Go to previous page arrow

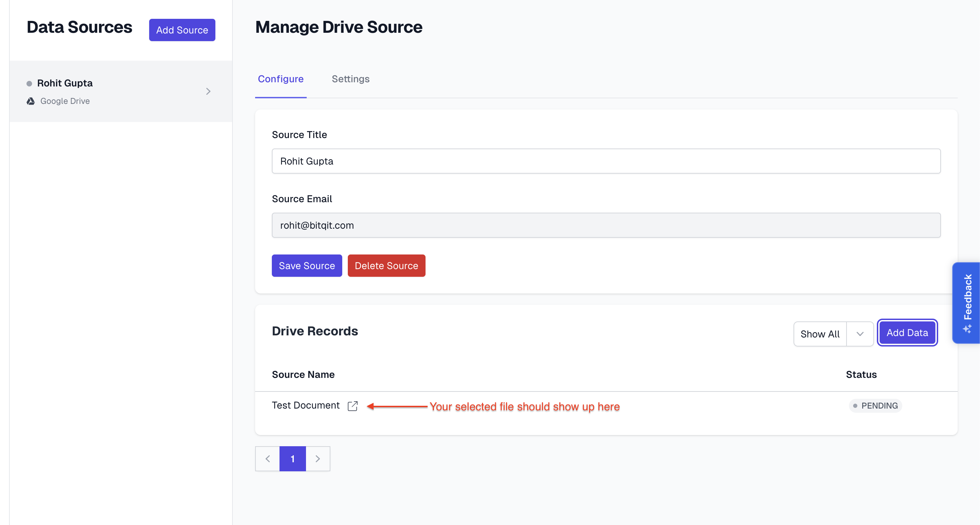267,459
